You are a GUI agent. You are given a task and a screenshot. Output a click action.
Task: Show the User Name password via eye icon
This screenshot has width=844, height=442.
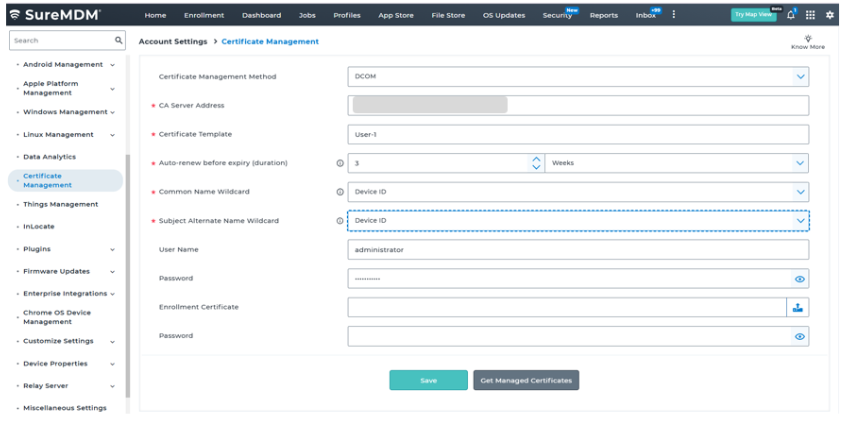click(799, 279)
